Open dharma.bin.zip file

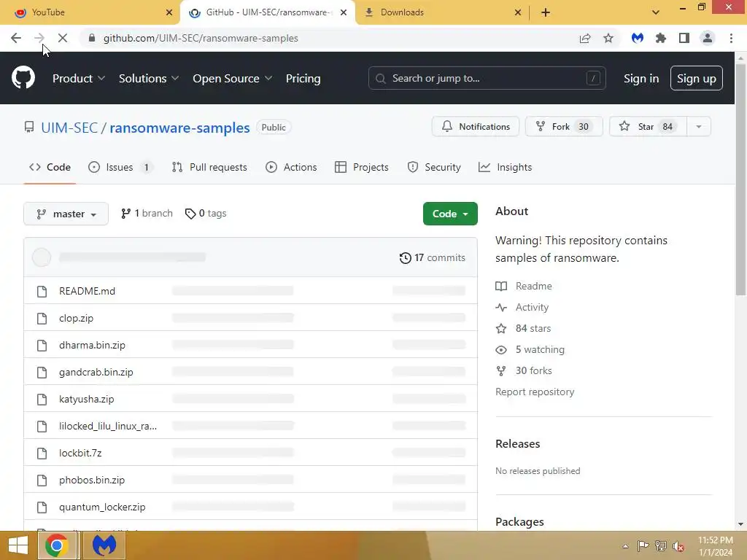[92, 345]
